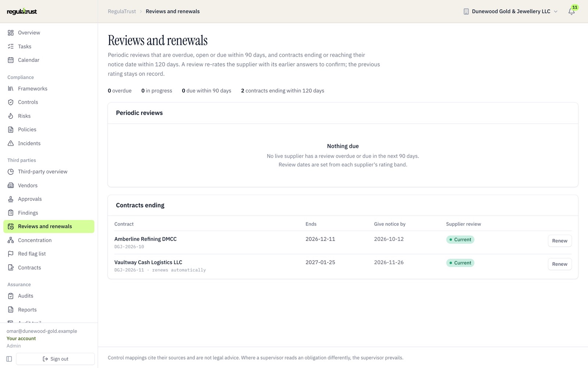Click the Vendors building icon
588x368 pixels.
(11, 185)
